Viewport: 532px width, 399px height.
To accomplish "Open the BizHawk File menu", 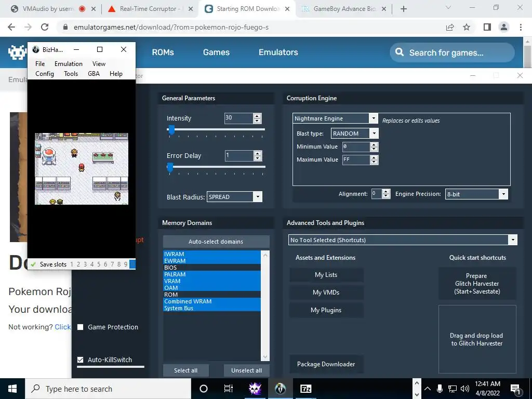I will coord(40,64).
